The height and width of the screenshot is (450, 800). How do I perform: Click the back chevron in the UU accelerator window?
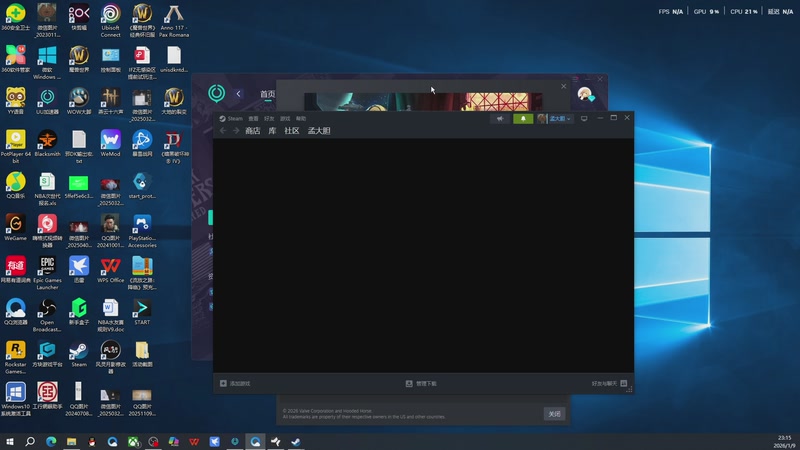point(238,93)
